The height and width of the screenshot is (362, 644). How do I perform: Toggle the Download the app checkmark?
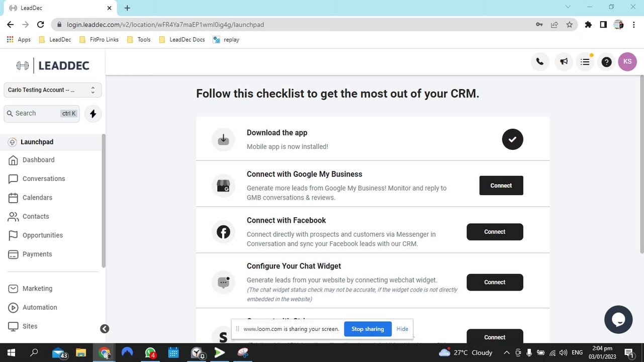click(512, 139)
